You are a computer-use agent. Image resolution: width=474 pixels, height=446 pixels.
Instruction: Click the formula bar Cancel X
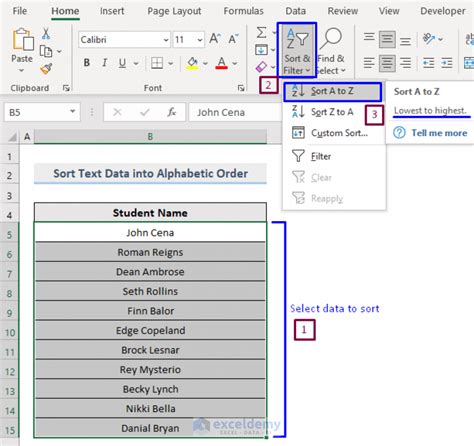(x=117, y=112)
